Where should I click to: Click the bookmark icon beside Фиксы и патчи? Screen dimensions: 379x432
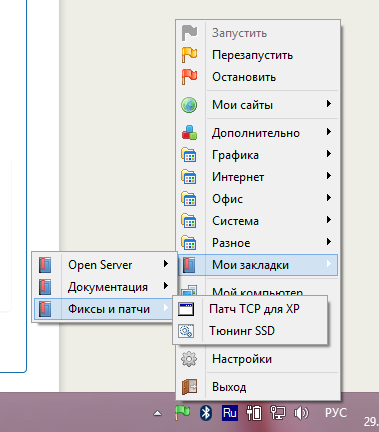click(45, 309)
